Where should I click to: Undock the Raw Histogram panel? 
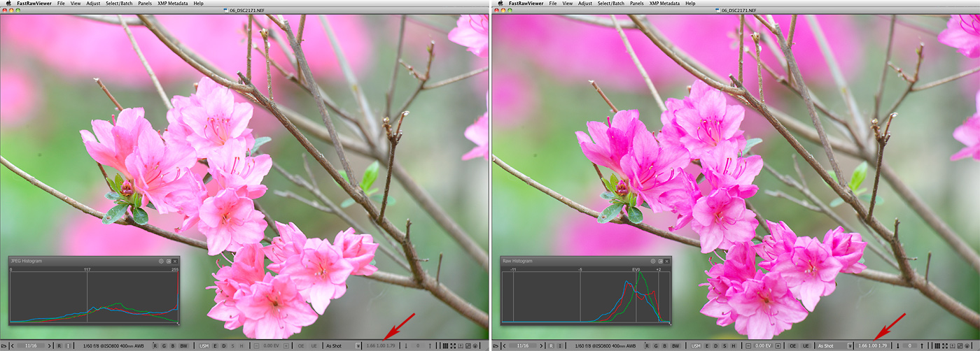[x=660, y=261]
